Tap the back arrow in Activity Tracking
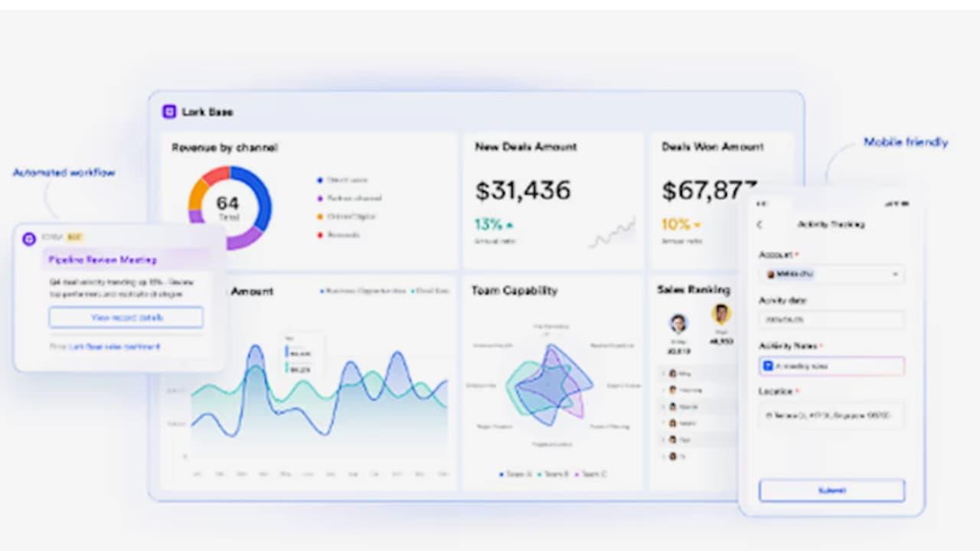The height and width of the screenshot is (551, 980). 759,224
